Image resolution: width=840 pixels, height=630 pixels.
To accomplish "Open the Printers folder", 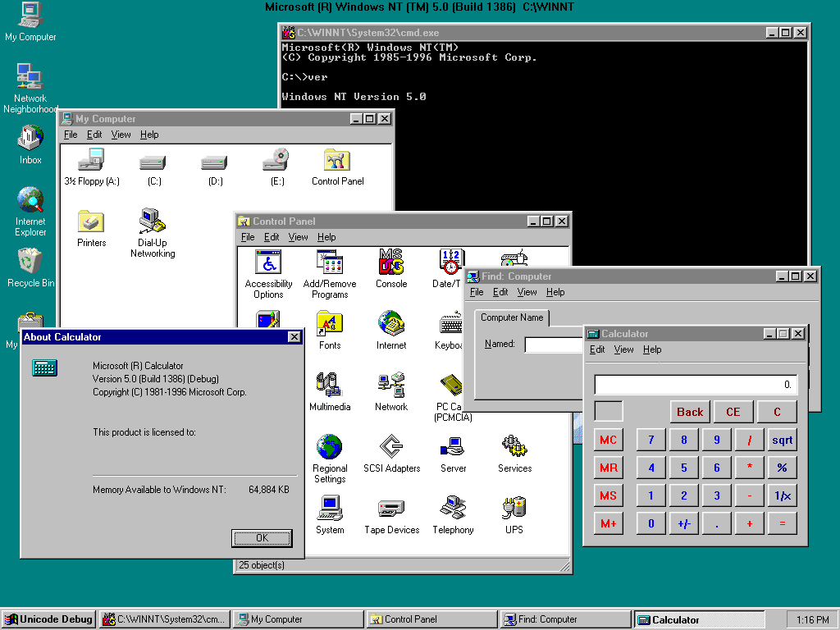I will coord(91,220).
